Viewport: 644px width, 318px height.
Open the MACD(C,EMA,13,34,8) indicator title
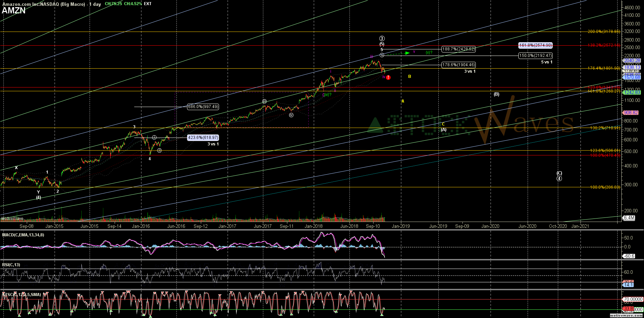tap(23, 235)
